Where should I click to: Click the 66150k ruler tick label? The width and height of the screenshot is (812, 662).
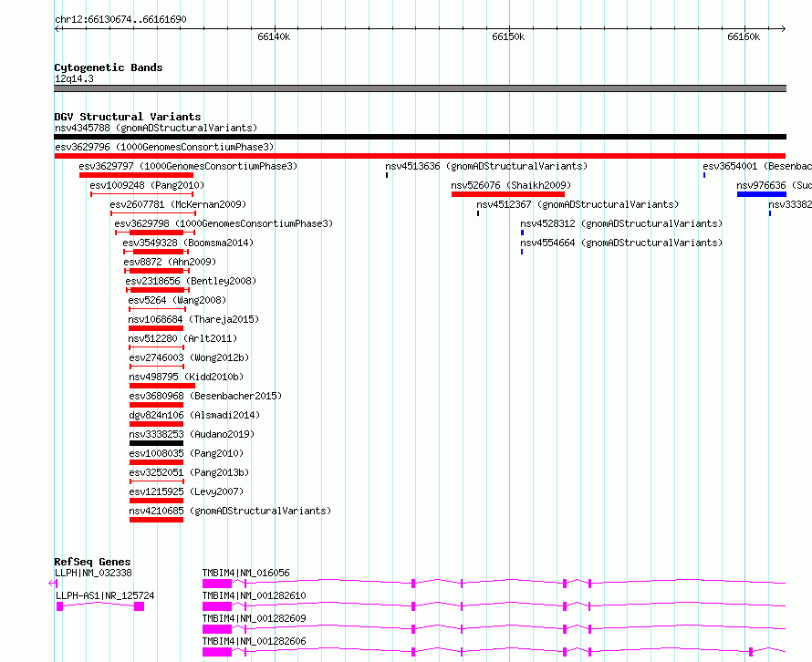508,36
